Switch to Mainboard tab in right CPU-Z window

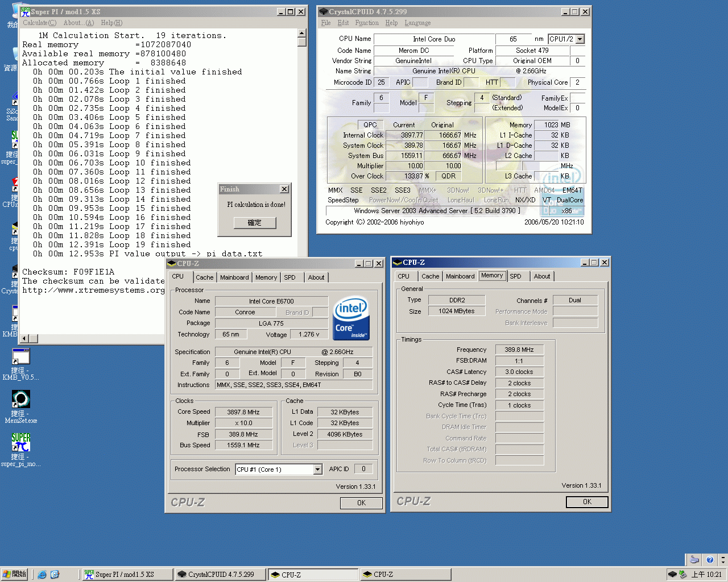(x=460, y=276)
